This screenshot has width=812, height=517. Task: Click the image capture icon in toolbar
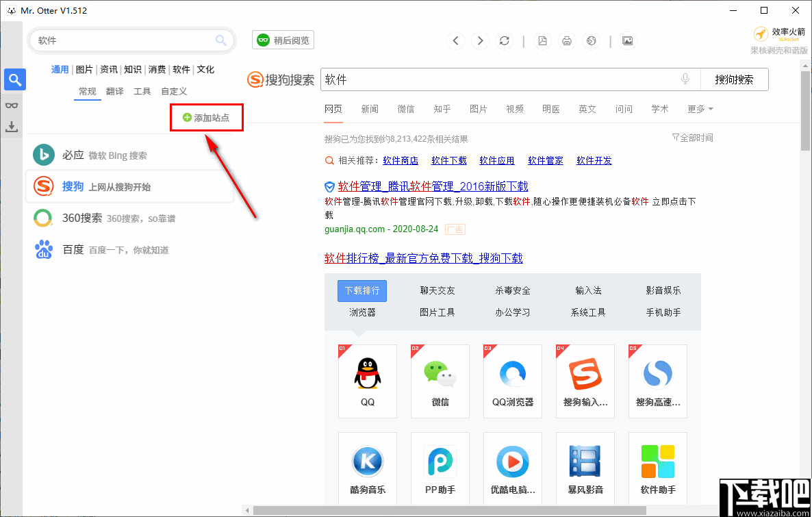click(x=627, y=40)
